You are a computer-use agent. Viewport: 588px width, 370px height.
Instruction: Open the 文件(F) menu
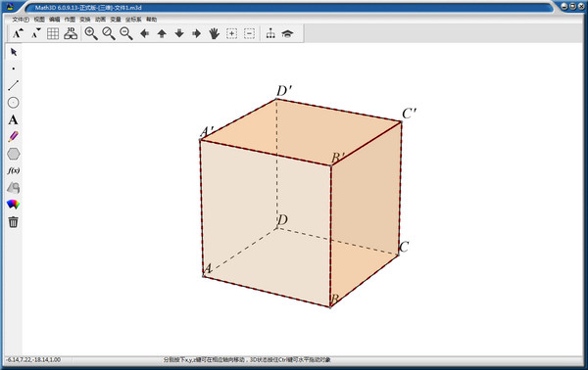(21, 20)
